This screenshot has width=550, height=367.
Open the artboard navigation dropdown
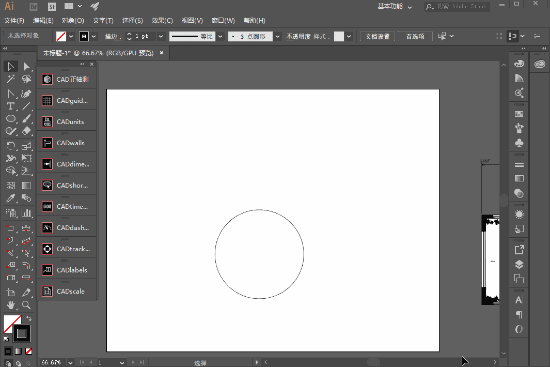click(x=122, y=362)
